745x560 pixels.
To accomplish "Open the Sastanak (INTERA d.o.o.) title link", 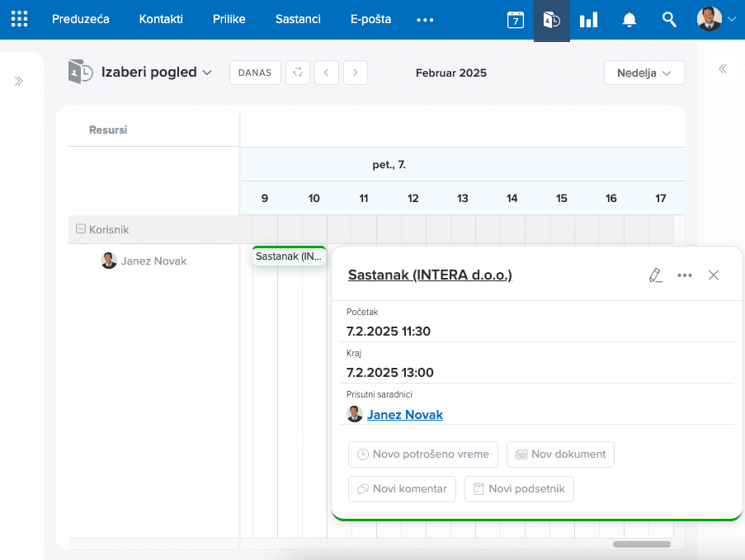I will 430,275.
